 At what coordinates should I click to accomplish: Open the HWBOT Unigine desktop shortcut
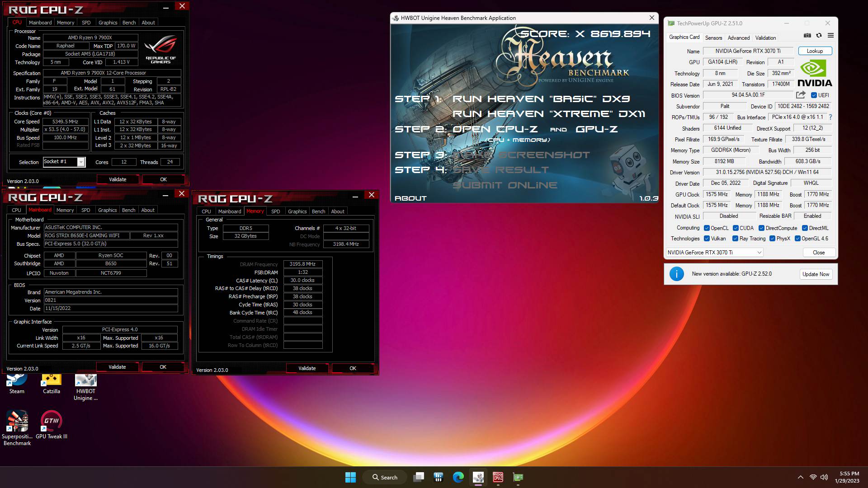86,388
